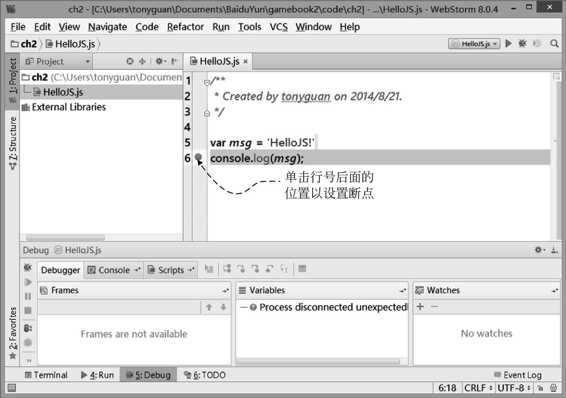Open debug panel gear settings icon
The height and width of the screenshot is (398, 566).
click(539, 250)
